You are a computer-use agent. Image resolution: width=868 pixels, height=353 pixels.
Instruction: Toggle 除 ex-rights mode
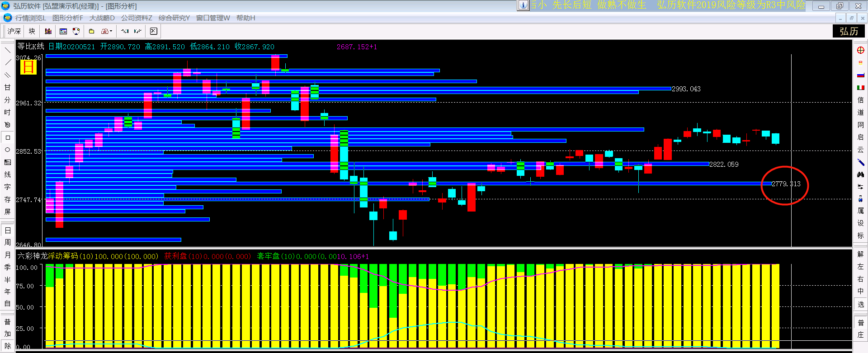pos(8,346)
